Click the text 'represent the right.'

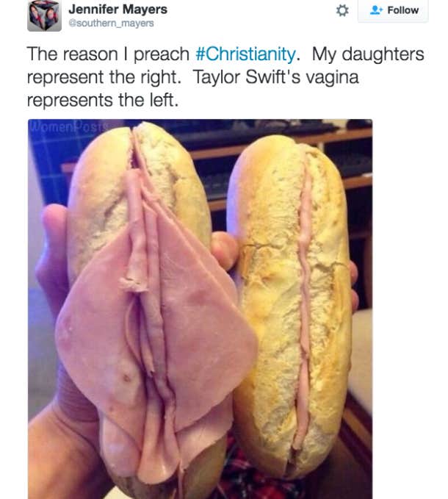(104, 77)
